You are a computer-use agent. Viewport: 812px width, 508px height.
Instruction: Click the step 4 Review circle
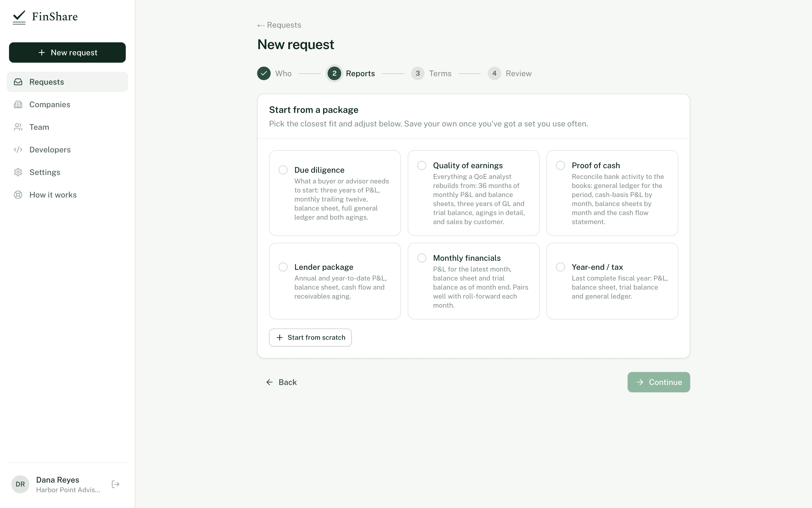pos(494,73)
